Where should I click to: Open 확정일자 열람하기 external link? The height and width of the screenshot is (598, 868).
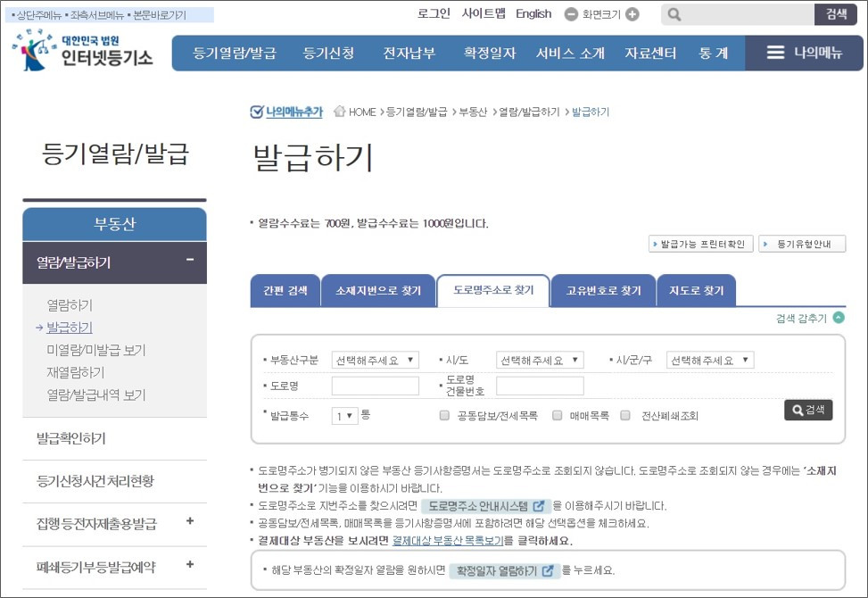(504, 570)
